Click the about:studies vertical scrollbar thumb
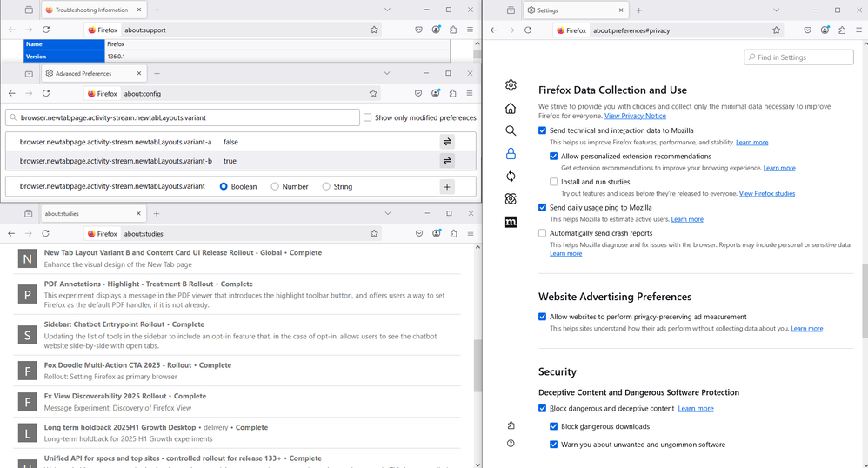Image resolution: width=868 pixels, height=468 pixels. click(x=477, y=365)
